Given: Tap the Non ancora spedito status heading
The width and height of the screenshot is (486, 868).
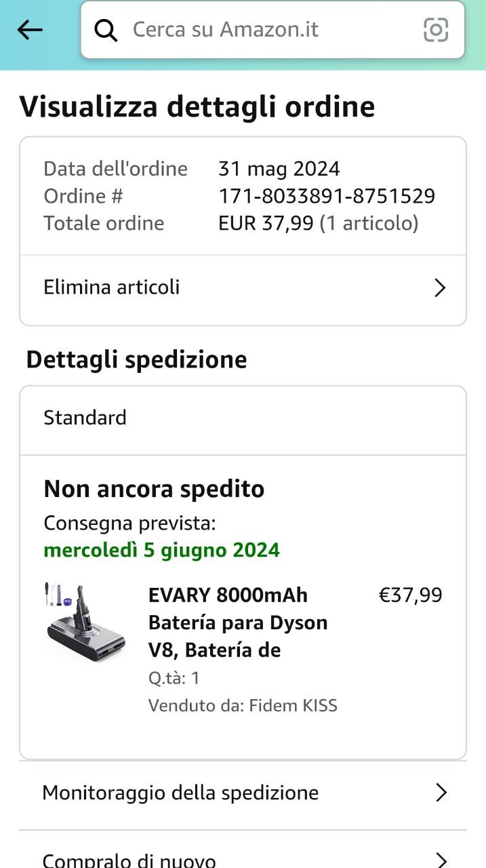Looking at the screenshot, I should click(x=154, y=489).
